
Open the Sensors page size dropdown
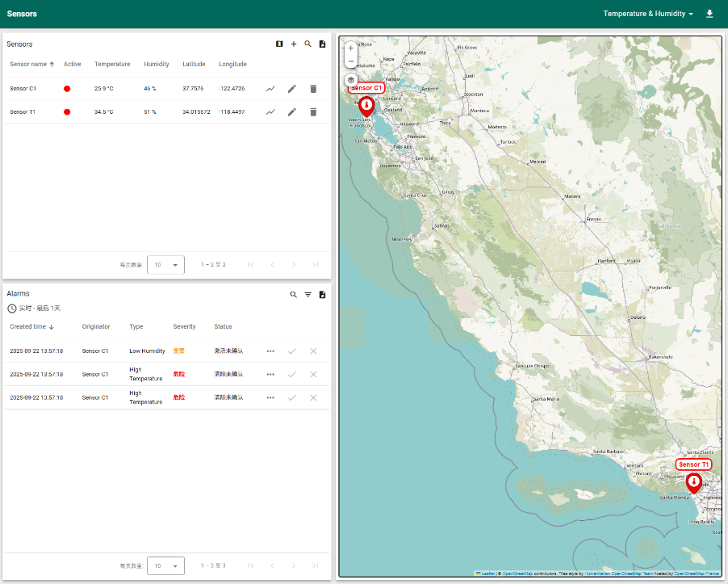(165, 265)
